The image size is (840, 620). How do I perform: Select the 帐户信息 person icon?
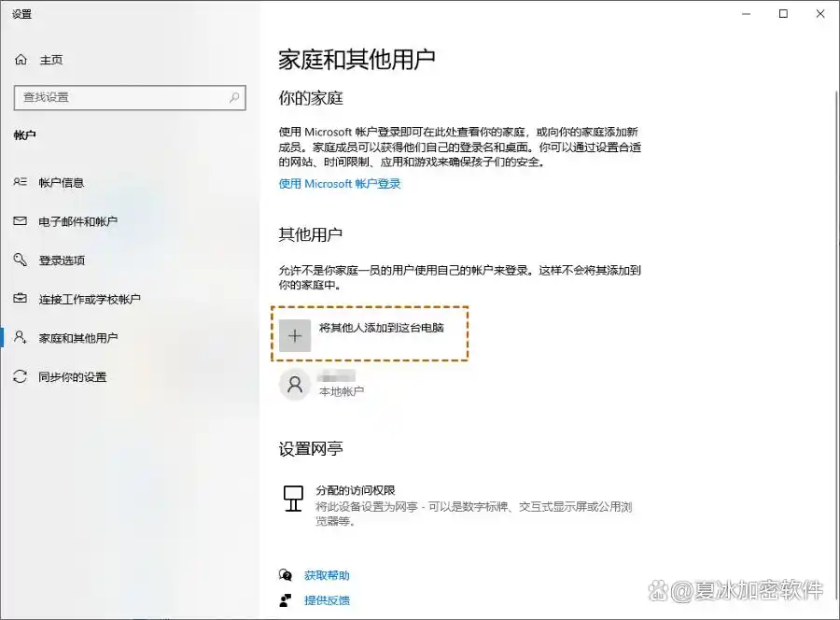coord(21,182)
